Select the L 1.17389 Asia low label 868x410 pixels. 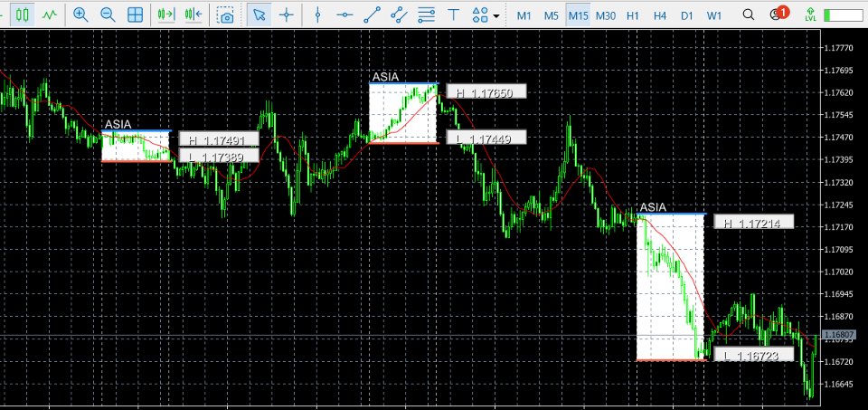[x=219, y=157]
